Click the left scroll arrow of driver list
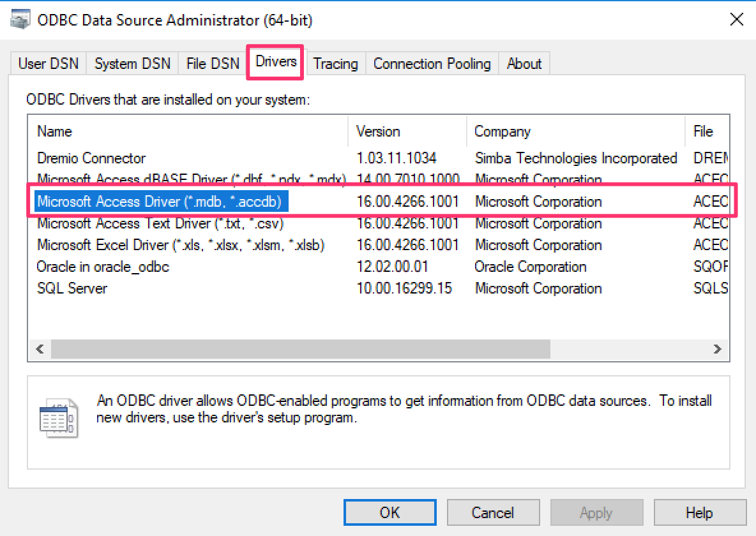 click(40, 349)
